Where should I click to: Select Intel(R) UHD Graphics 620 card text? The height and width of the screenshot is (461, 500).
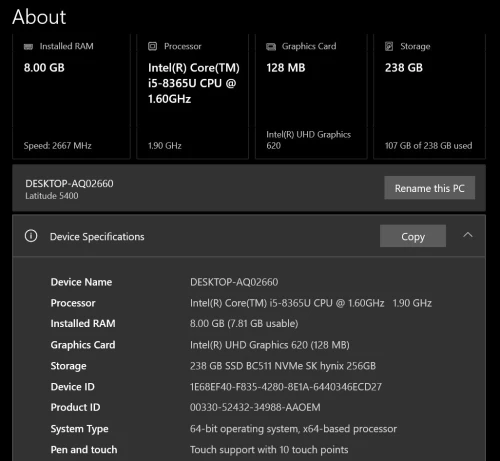(308, 140)
